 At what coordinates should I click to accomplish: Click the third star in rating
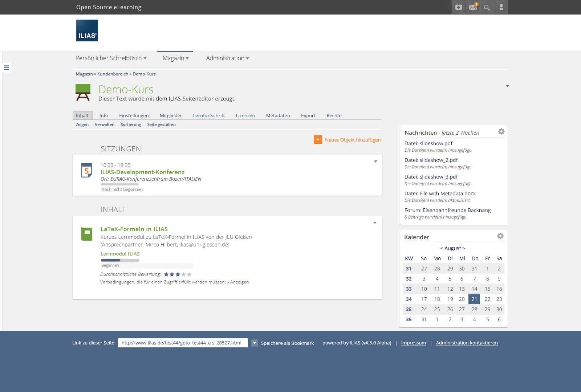[178, 274]
